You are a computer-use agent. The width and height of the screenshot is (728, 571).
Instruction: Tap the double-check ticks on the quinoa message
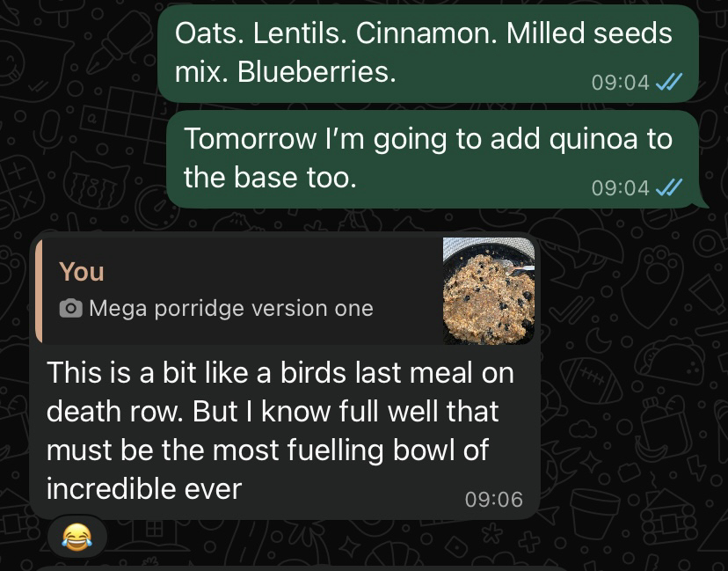tap(670, 187)
